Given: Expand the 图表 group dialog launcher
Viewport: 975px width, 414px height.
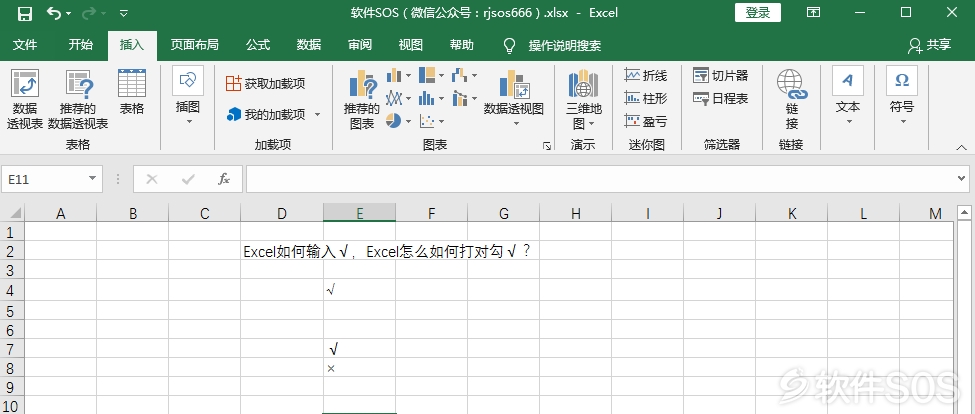Looking at the screenshot, I should pyautogui.click(x=547, y=145).
